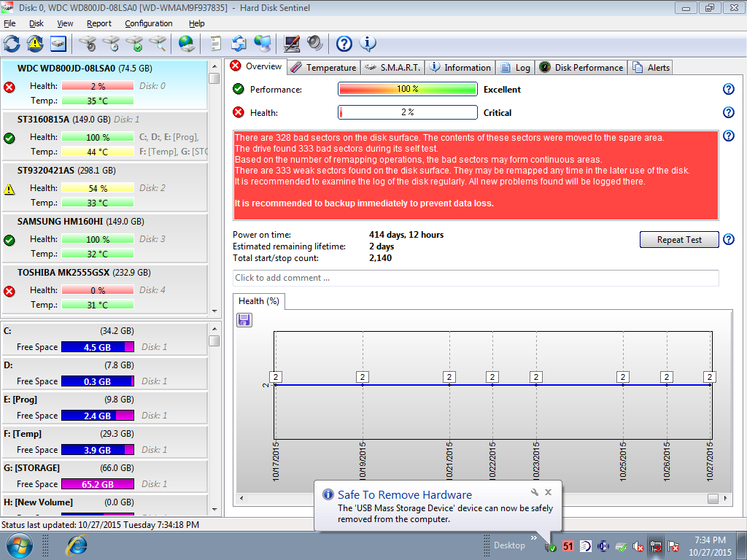The image size is (747, 560).
Task: Click the graph data point at 10/21/2015
Action: pyautogui.click(x=449, y=385)
